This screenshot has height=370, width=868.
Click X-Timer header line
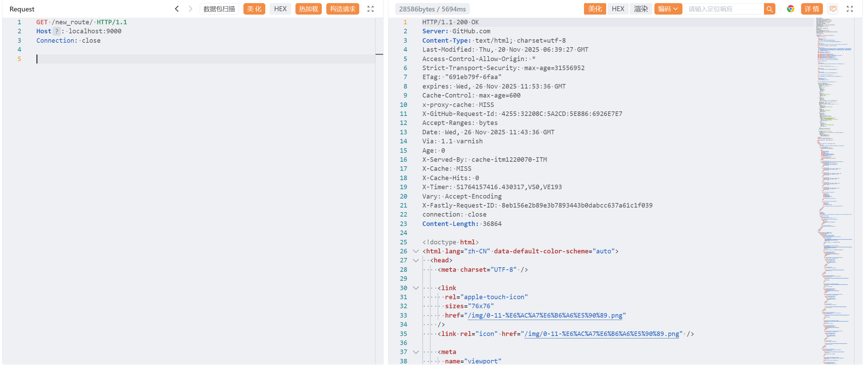pos(492,187)
